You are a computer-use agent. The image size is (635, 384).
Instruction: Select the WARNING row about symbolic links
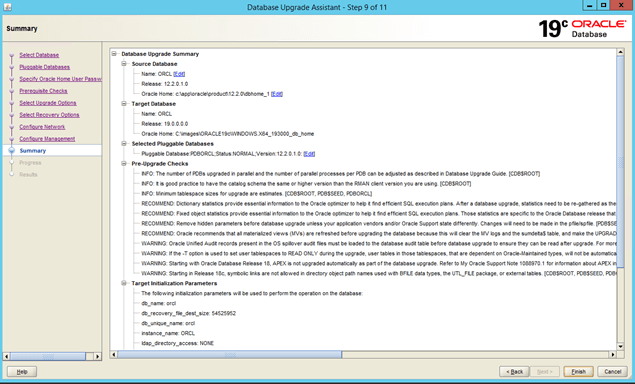(379, 273)
